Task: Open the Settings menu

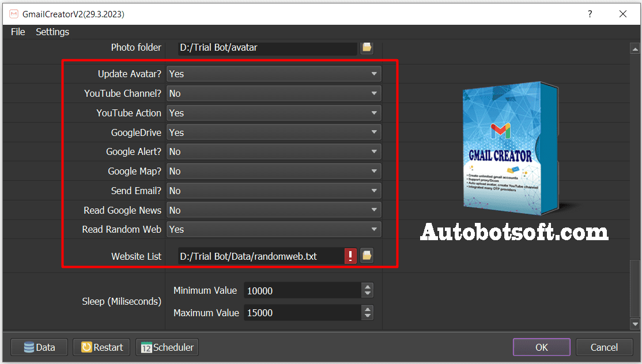Action: (x=52, y=32)
